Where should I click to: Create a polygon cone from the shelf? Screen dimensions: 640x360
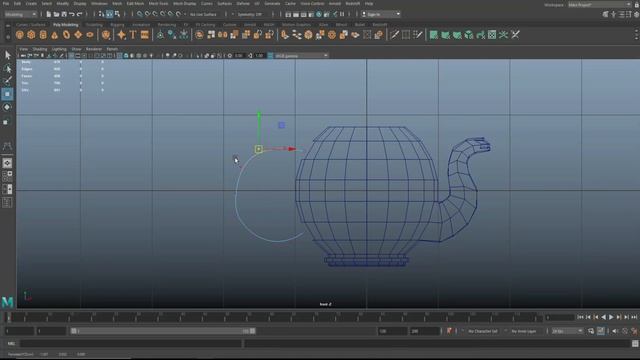coord(54,35)
